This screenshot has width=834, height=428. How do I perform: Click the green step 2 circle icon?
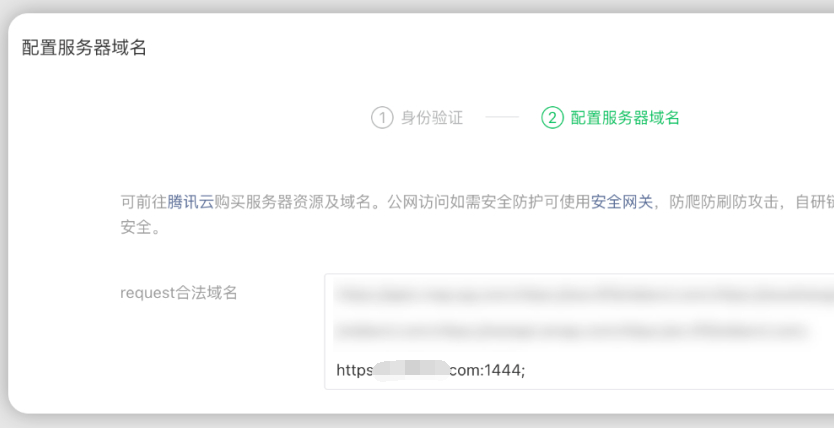point(552,118)
